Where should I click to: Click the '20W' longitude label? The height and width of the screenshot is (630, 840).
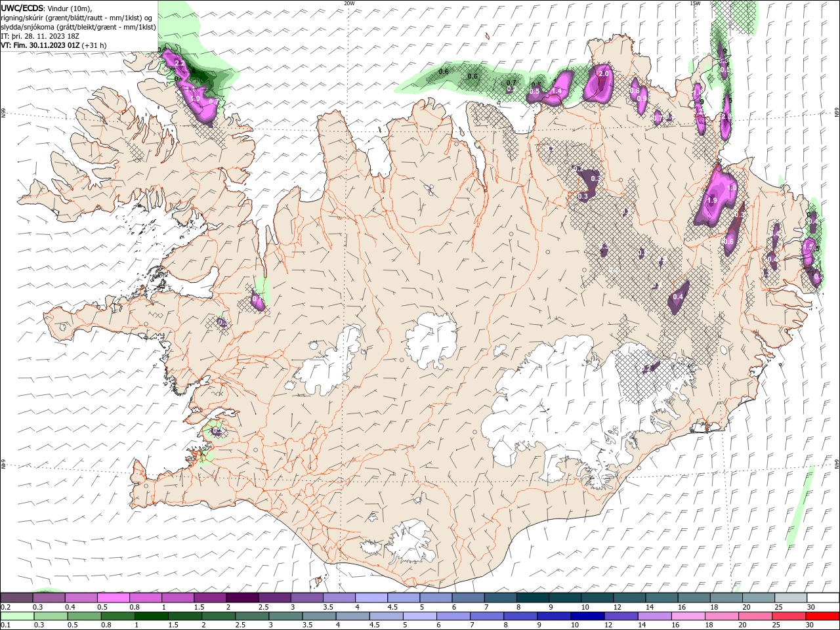[349, 3]
